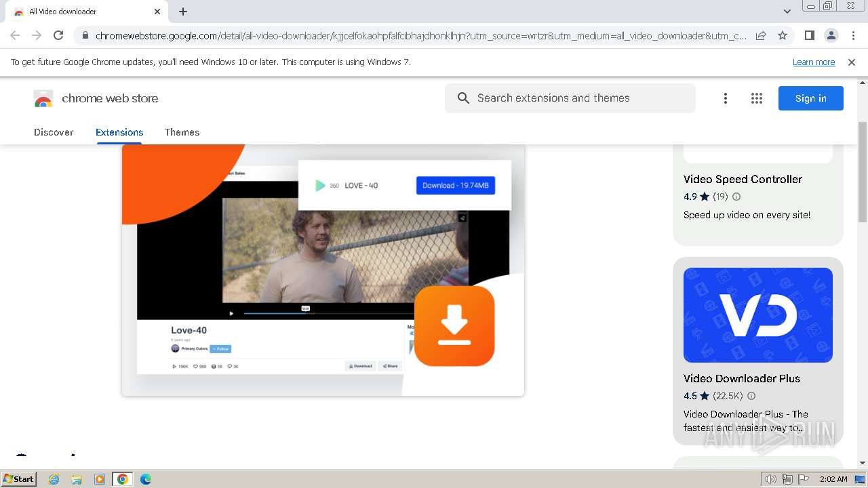
Task: Go back to previous page
Action: (15, 35)
